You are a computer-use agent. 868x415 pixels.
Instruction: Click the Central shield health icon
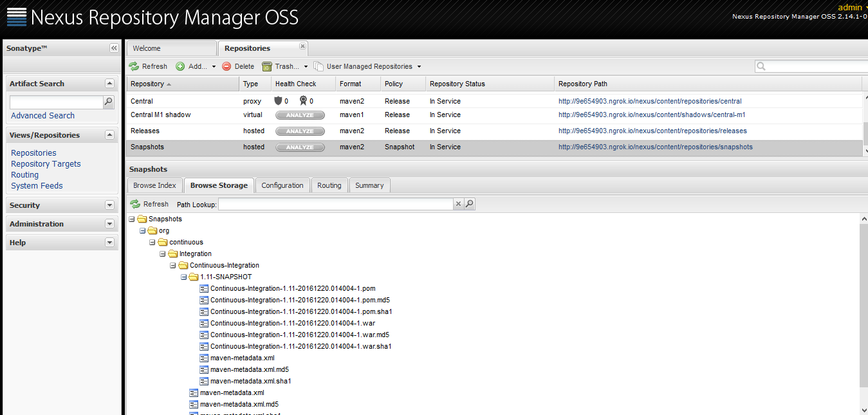coord(278,101)
